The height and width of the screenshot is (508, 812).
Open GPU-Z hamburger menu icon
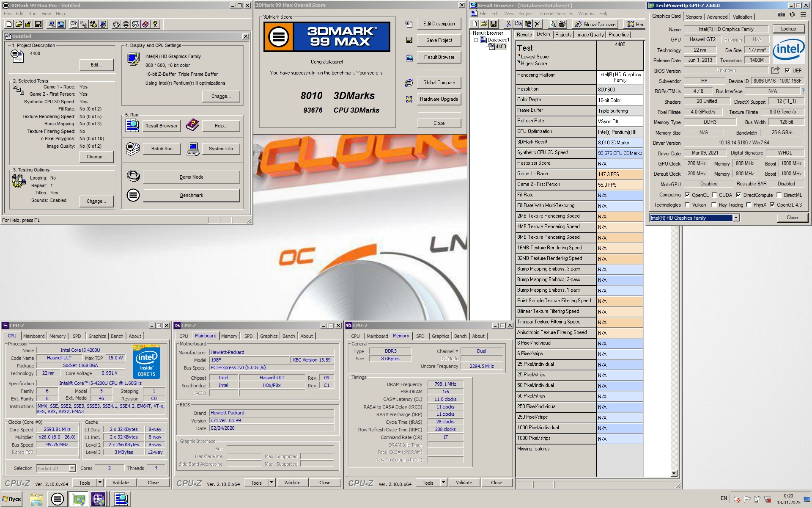(x=803, y=15)
